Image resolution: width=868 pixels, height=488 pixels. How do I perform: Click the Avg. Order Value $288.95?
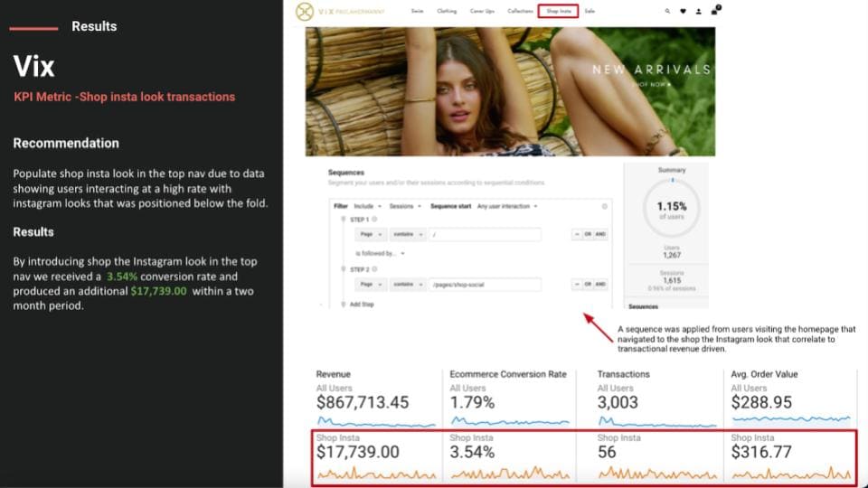pos(761,402)
